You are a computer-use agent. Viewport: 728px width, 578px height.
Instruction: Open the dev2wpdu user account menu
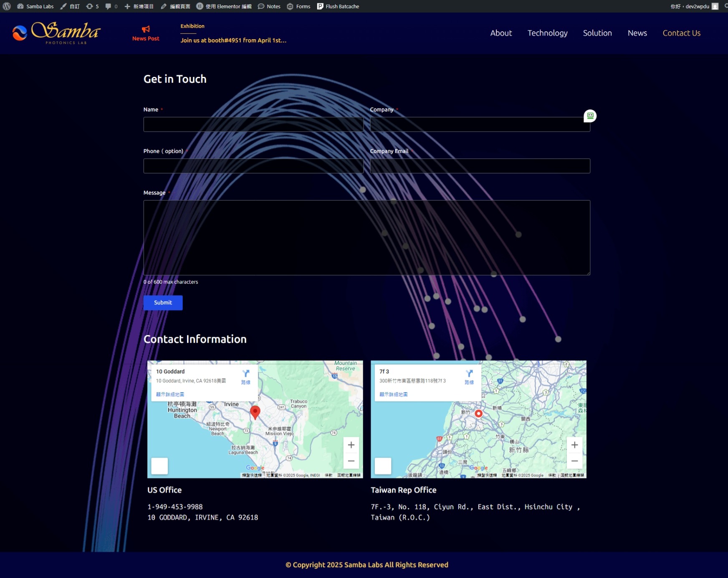696,6
